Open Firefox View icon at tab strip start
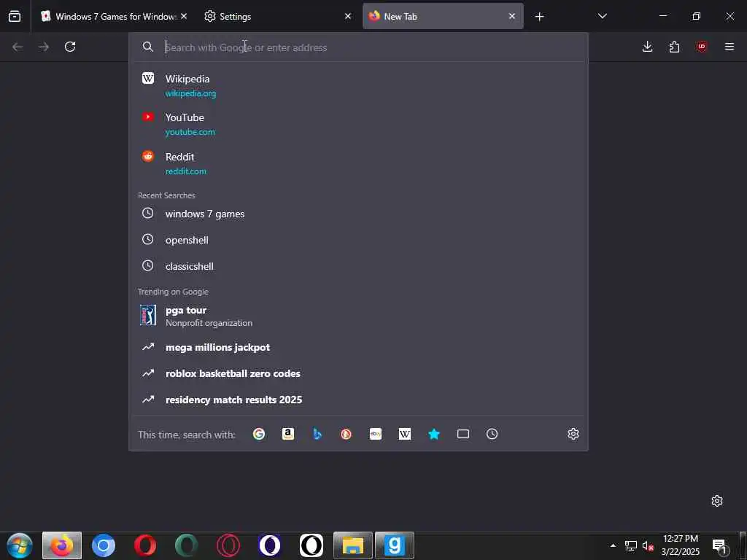This screenshot has height=560, width=747. pyautogui.click(x=15, y=16)
